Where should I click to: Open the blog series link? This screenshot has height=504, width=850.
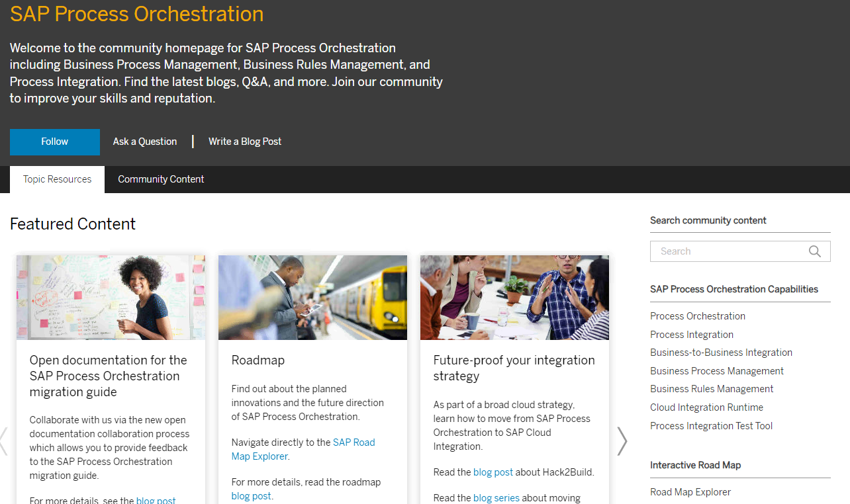[x=496, y=498]
